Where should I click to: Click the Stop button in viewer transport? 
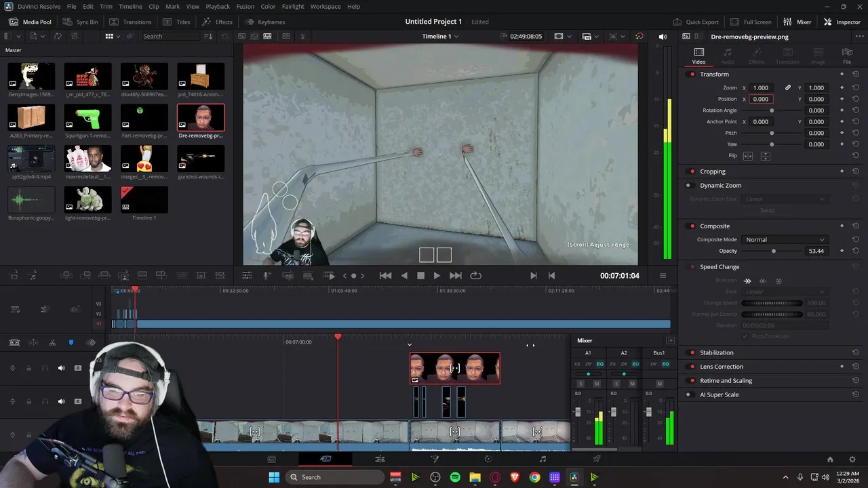[420, 275]
